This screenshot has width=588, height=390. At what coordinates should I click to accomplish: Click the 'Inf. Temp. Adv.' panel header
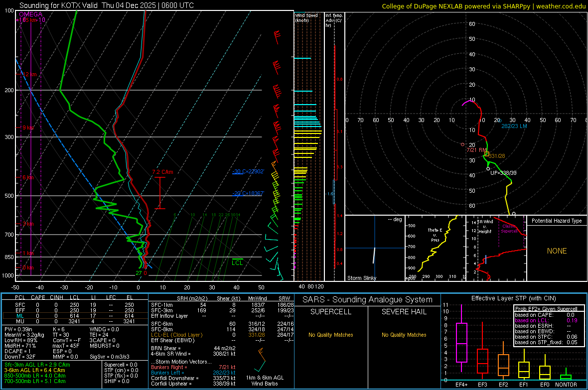point(334,20)
